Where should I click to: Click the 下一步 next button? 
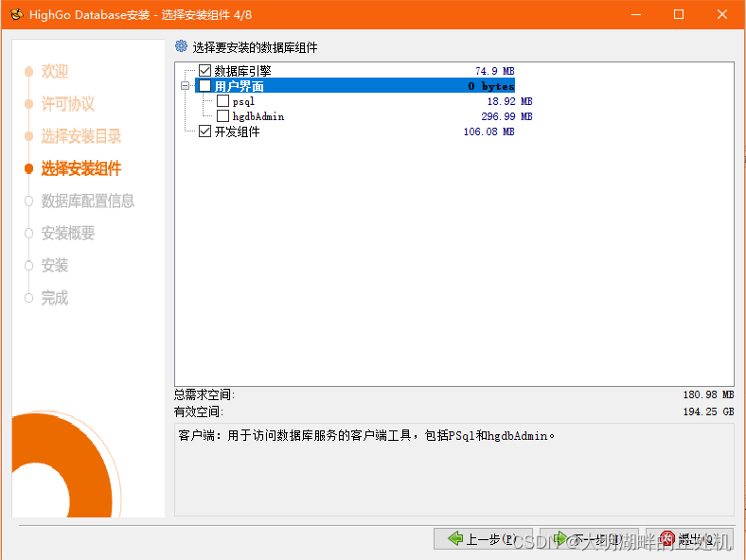pos(589,538)
